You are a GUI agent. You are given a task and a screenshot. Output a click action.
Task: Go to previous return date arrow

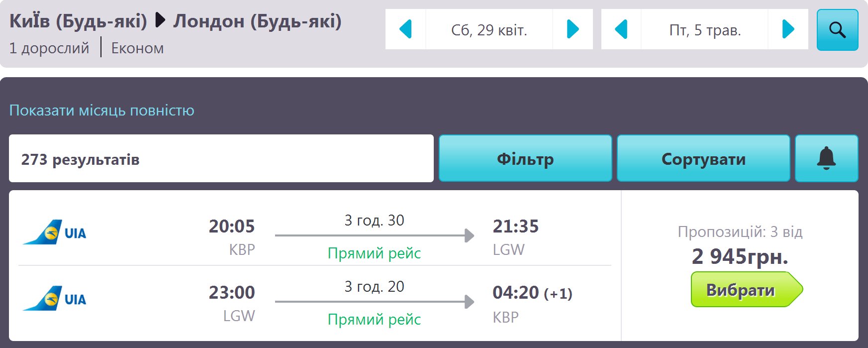coord(621,29)
